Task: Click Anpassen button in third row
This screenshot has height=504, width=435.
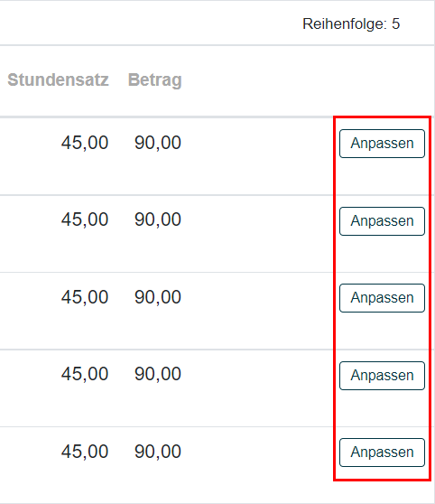Action: point(382,298)
